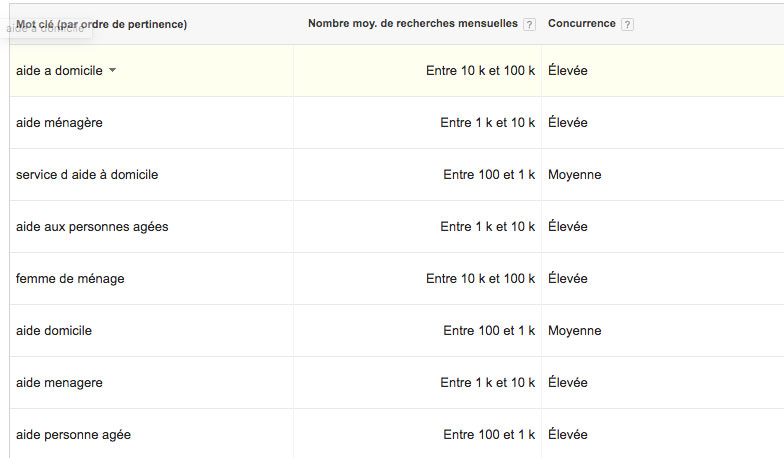Sort by Concurrence column header
This screenshot has height=458, width=784.
[x=582, y=24]
